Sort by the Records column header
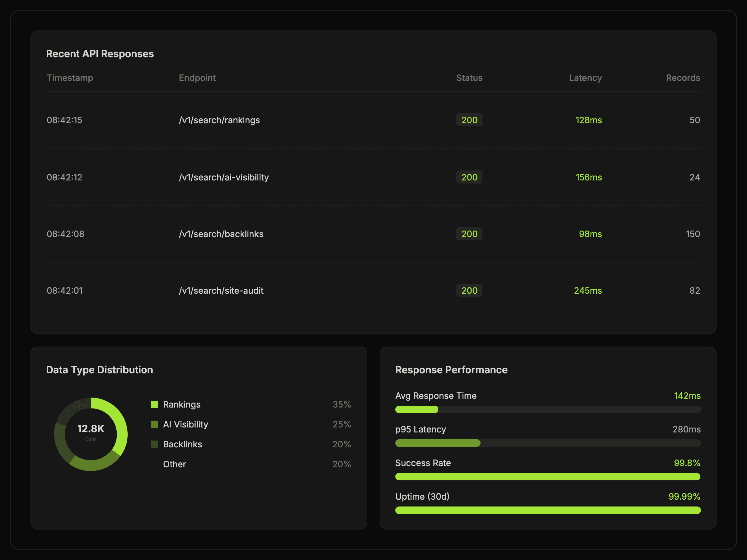 coord(683,78)
